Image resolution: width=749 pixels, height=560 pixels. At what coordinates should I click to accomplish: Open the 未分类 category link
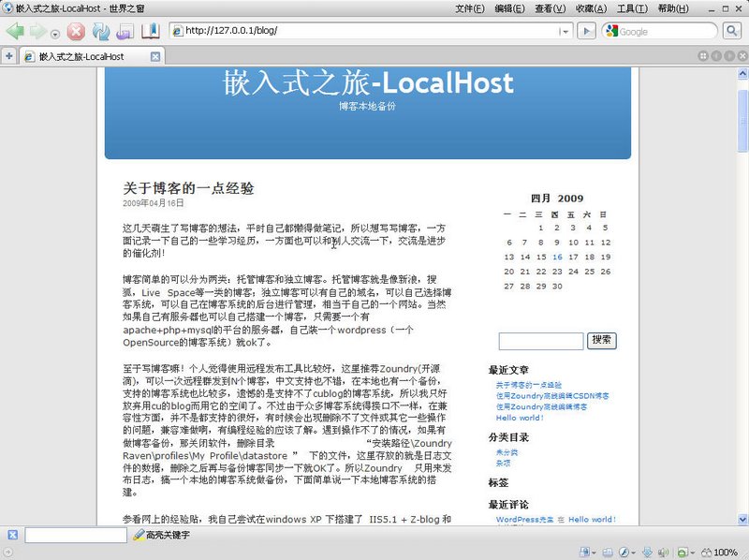(x=507, y=452)
